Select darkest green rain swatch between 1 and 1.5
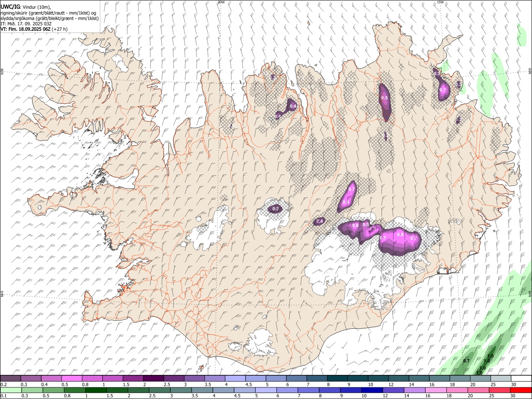This screenshot has width=532, height=399. tap(96, 390)
